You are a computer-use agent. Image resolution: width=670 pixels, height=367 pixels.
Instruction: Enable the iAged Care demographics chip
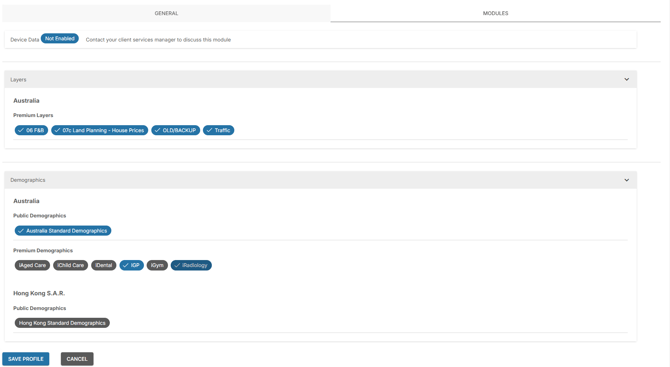point(32,265)
